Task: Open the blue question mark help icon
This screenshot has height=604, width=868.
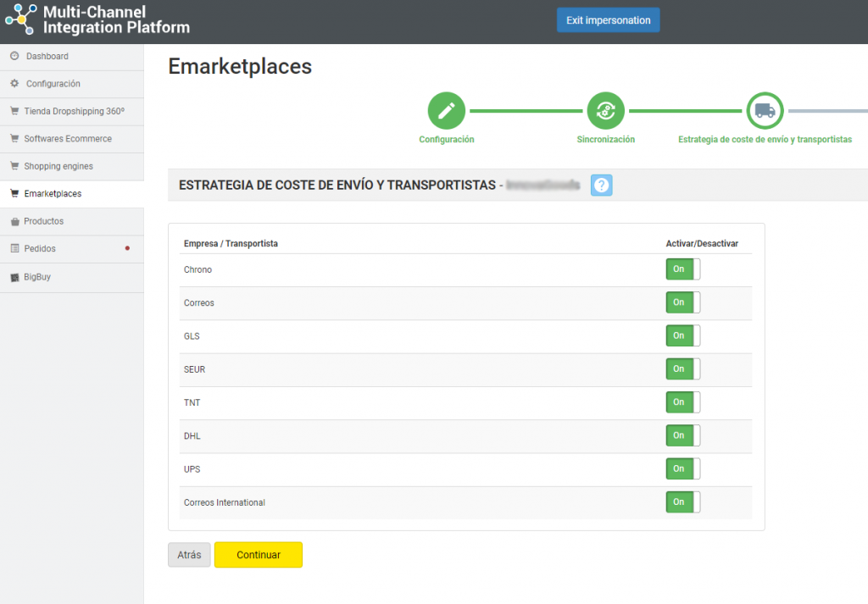Action: pos(601,185)
